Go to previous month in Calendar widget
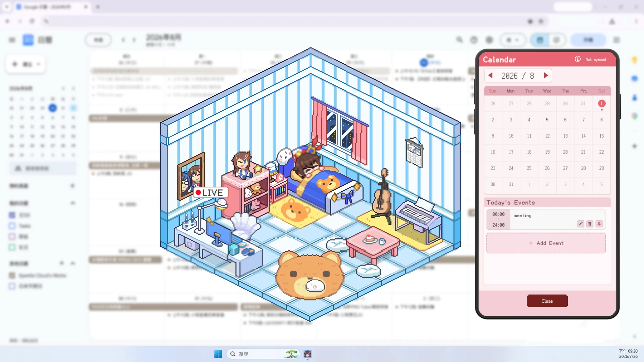This screenshot has width=644, height=362. pos(491,75)
